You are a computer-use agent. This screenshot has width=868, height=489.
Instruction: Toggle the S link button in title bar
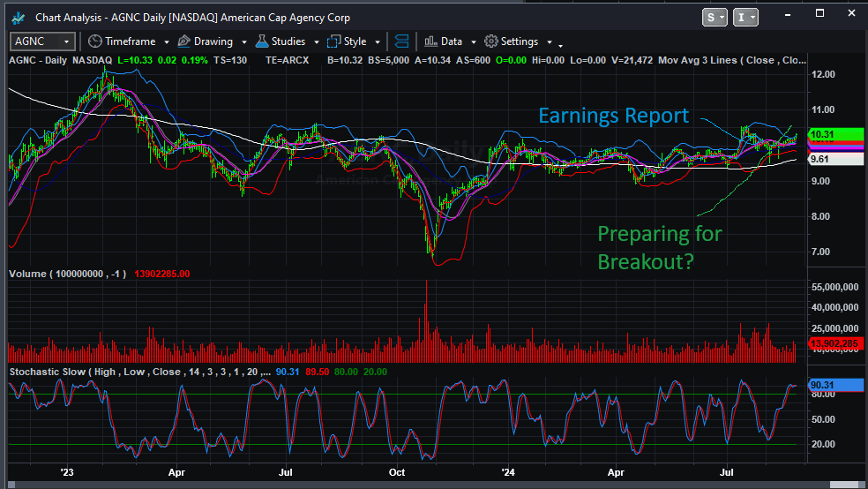[715, 17]
